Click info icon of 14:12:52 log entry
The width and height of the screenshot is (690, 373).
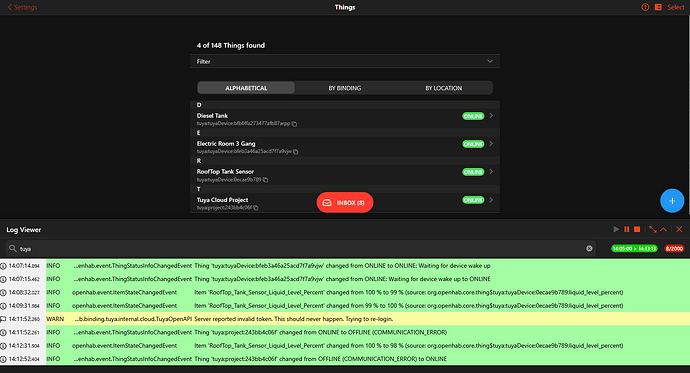click(3, 359)
